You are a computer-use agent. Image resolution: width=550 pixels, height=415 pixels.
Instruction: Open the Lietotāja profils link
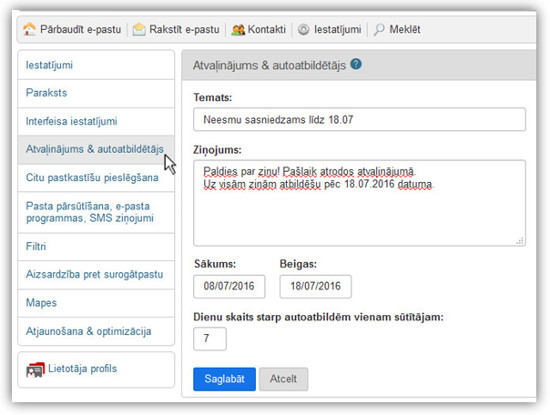click(82, 369)
